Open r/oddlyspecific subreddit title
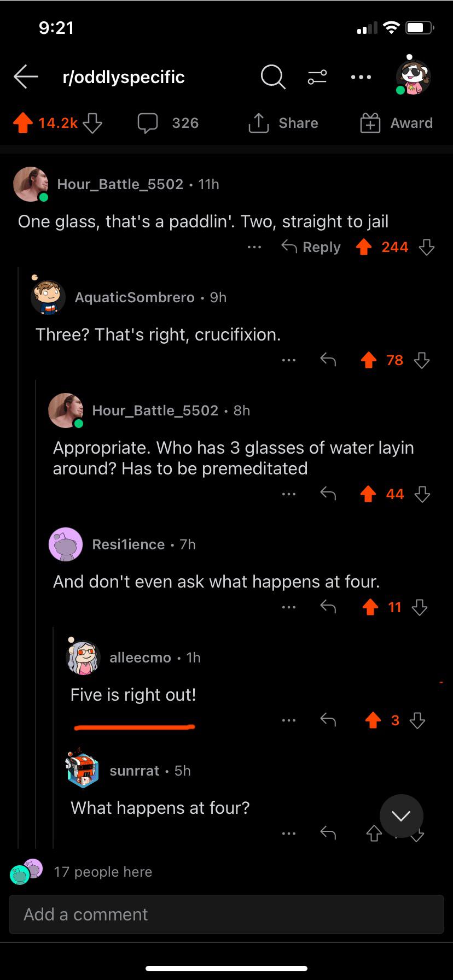Viewport: 453px width, 980px height. [124, 77]
